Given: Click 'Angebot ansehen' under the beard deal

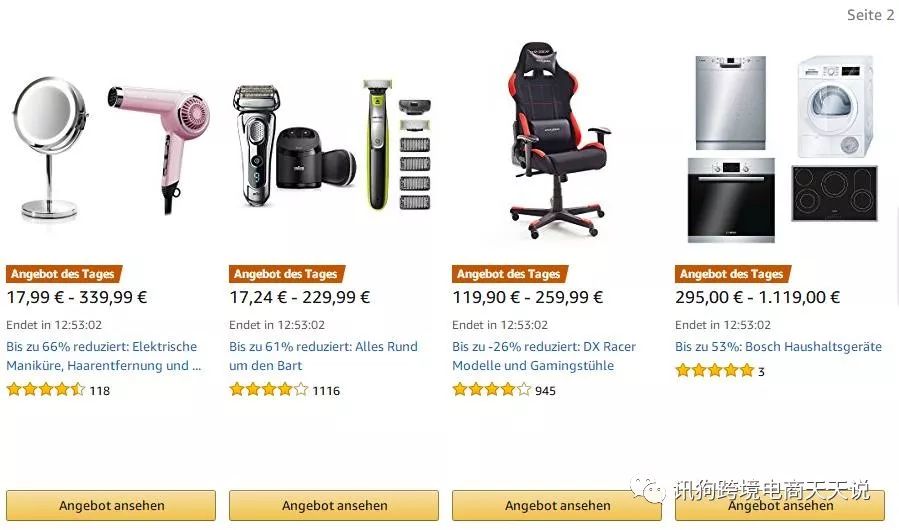Looking at the screenshot, I should [334, 505].
